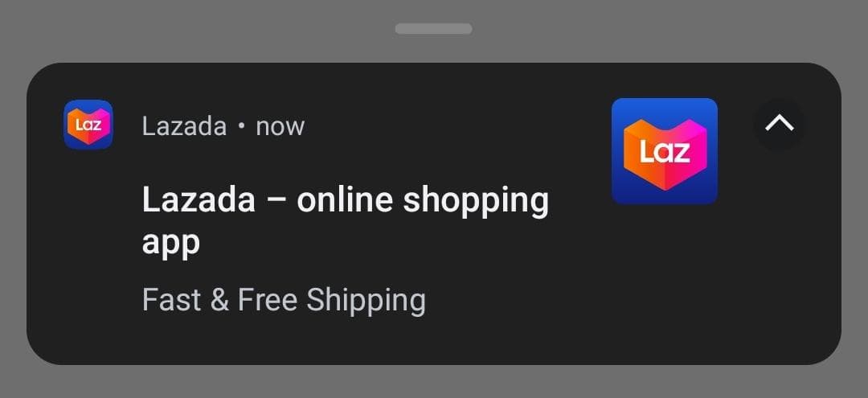Click 'Laz' text on the large image

pyautogui.click(x=665, y=150)
